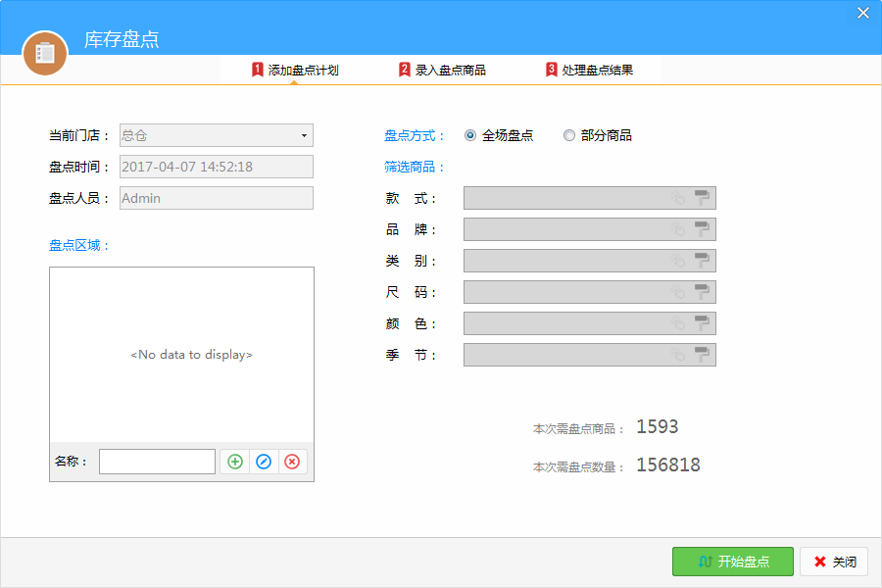
Task: Click the blue edit area icon
Action: point(263,462)
